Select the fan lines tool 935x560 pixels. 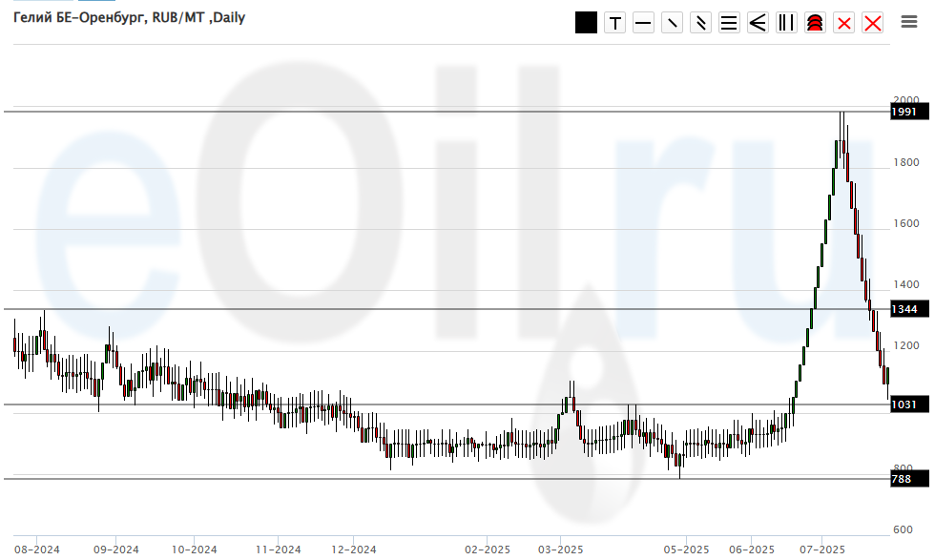pyautogui.click(x=758, y=23)
